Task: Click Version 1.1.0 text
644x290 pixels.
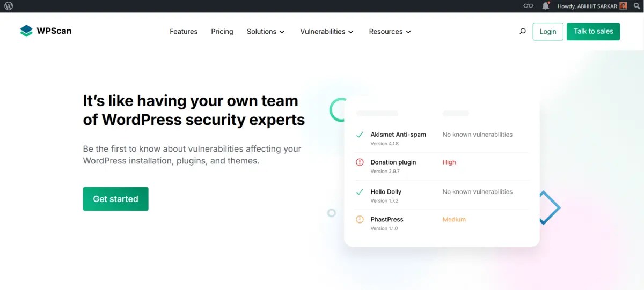Action: coord(384,229)
